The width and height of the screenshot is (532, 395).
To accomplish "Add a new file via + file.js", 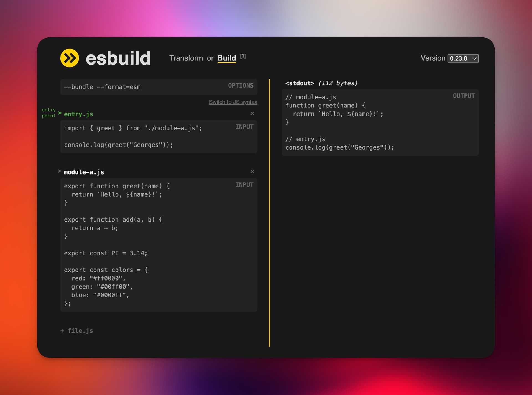I will [x=76, y=330].
